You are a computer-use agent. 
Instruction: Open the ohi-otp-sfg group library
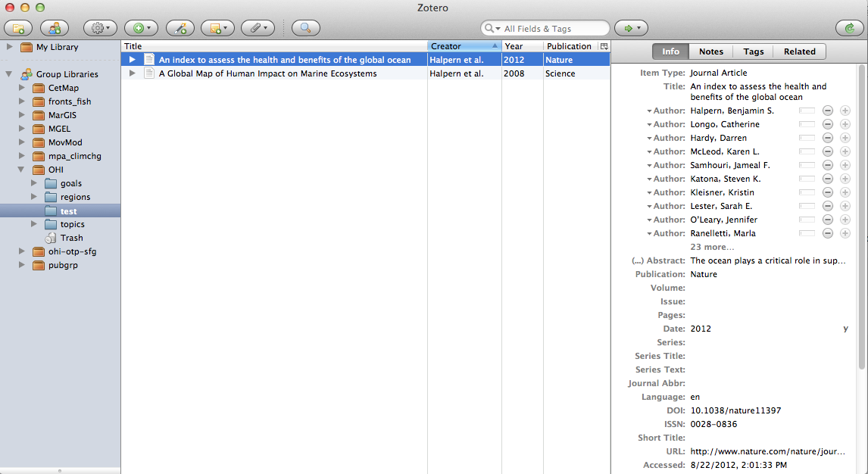pyautogui.click(x=72, y=251)
